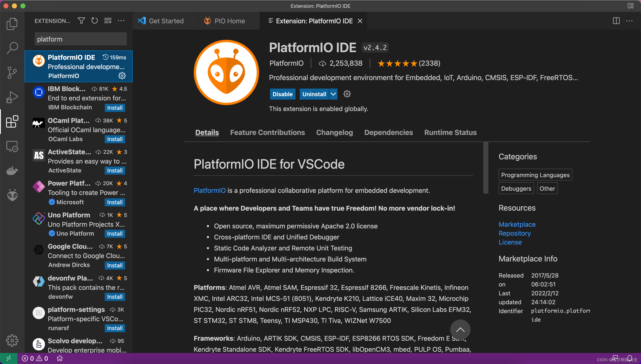The image size is (641, 364).
Task: Switch to the Changelog tab
Action: [334, 132]
